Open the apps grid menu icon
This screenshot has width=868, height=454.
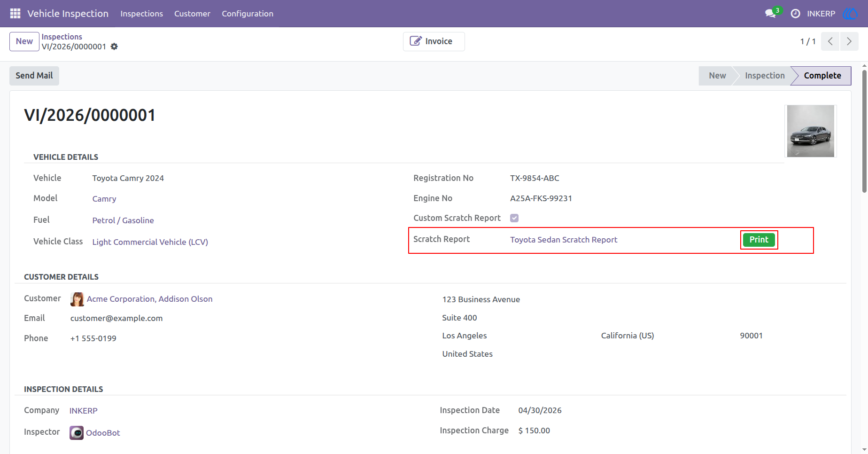pos(15,14)
